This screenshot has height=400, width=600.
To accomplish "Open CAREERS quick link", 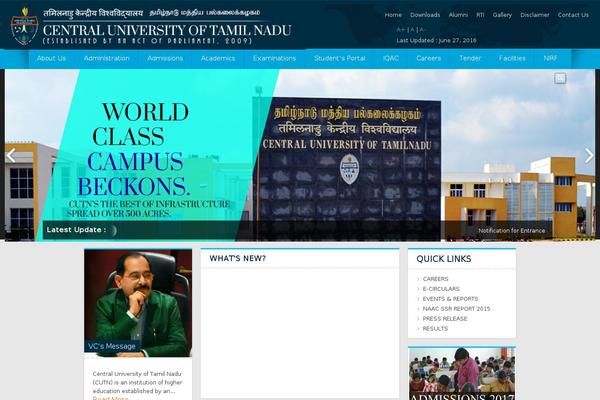I will pyautogui.click(x=435, y=279).
